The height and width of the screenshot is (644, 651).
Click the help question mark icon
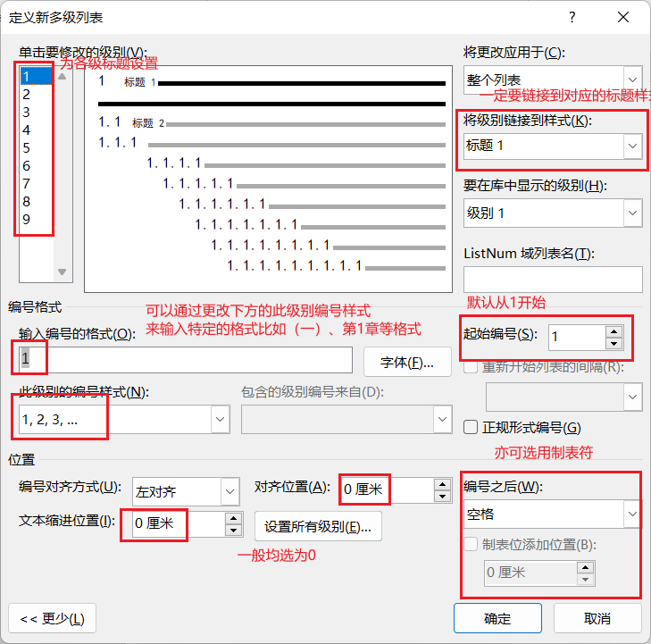[572, 18]
